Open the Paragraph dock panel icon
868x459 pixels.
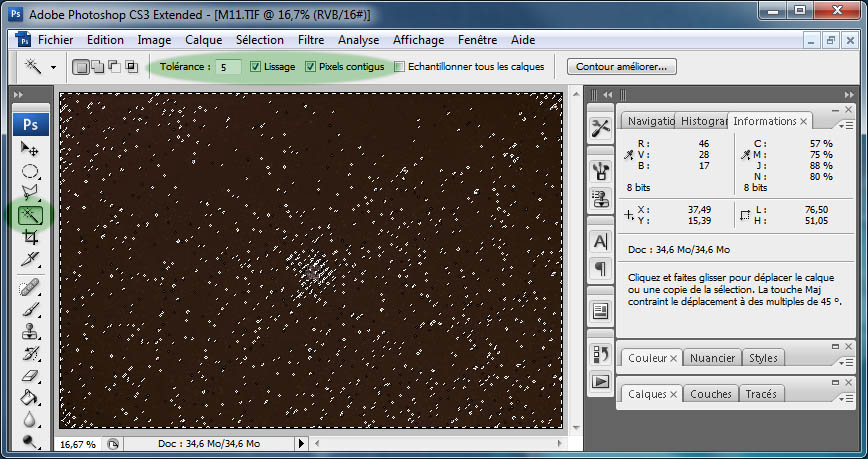pyautogui.click(x=600, y=269)
